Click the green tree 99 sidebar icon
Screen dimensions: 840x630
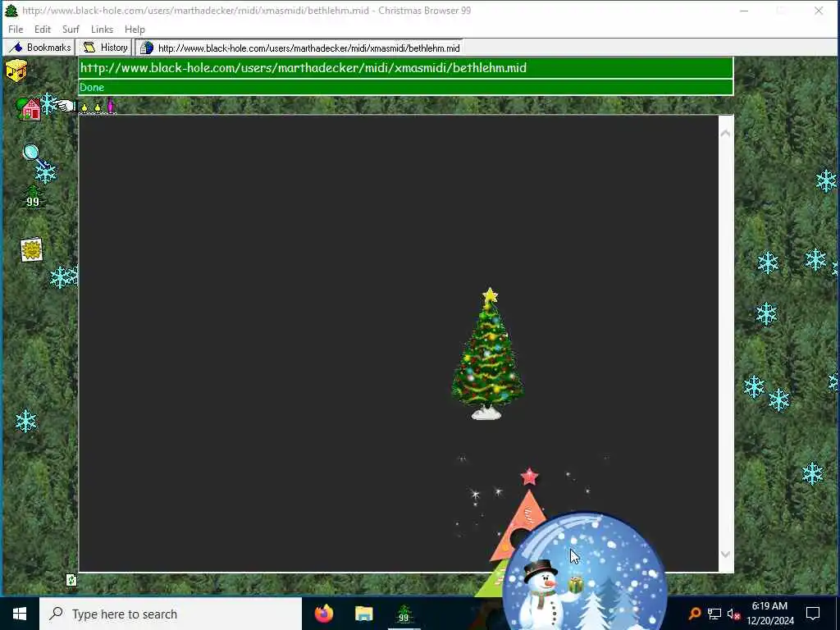(x=33, y=197)
